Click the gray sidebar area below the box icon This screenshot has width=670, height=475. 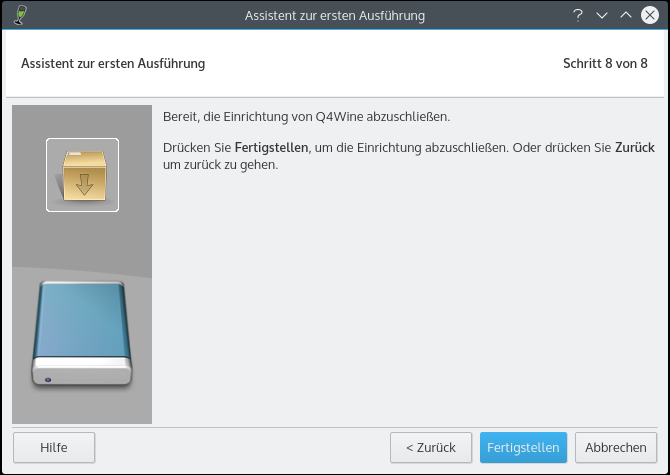(82, 240)
